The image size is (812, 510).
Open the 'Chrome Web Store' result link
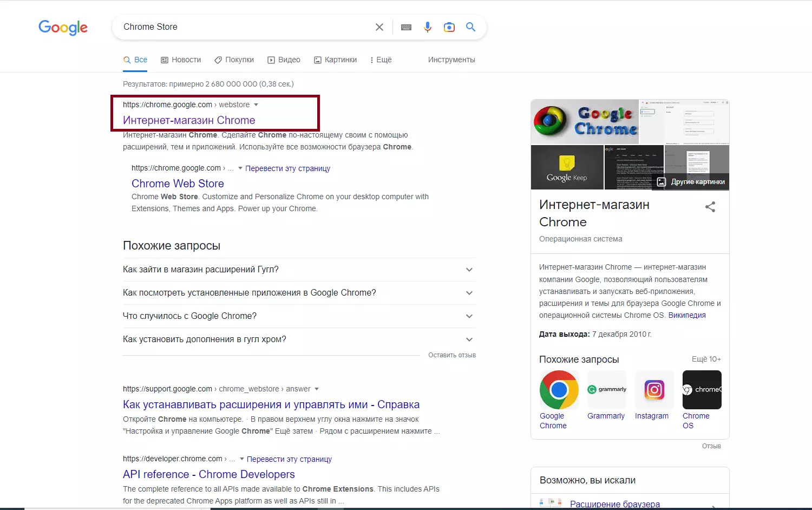tap(178, 184)
